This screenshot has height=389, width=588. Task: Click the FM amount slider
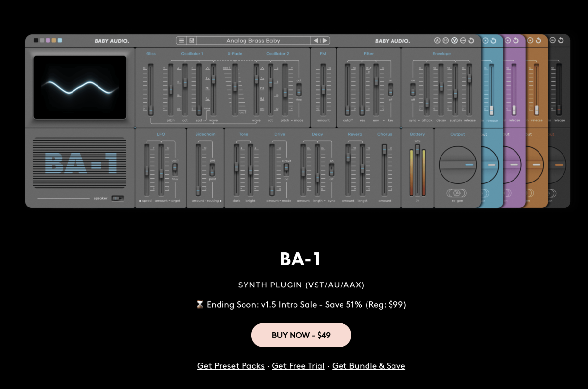click(x=323, y=89)
